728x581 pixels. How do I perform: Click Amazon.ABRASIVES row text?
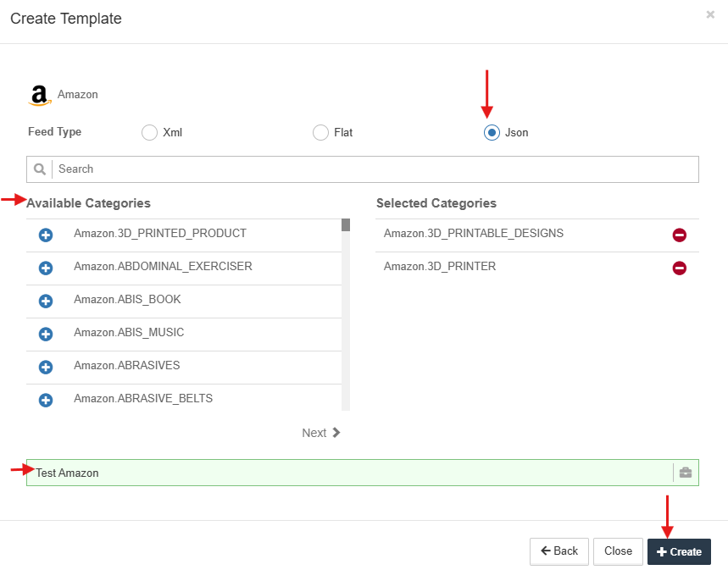(127, 365)
